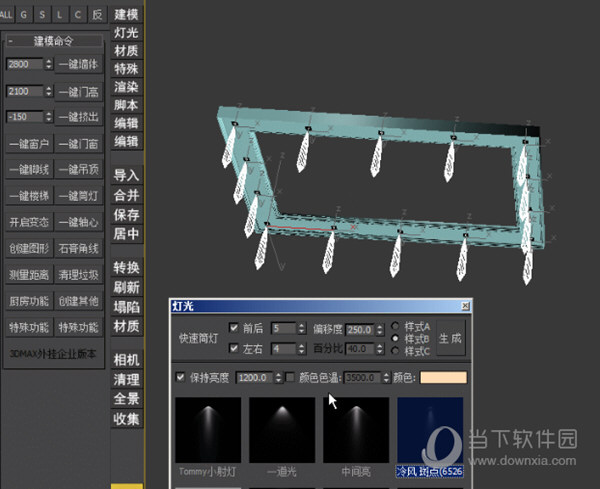The width and height of the screenshot is (600, 489).
Task: Toggle the 前后 checkbox
Action: [x=234, y=328]
